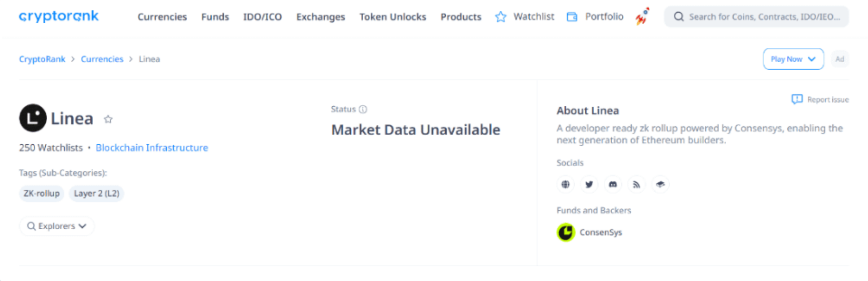868x281 pixels.
Task: Click the rocket icon in header
Action: click(x=643, y=16)
